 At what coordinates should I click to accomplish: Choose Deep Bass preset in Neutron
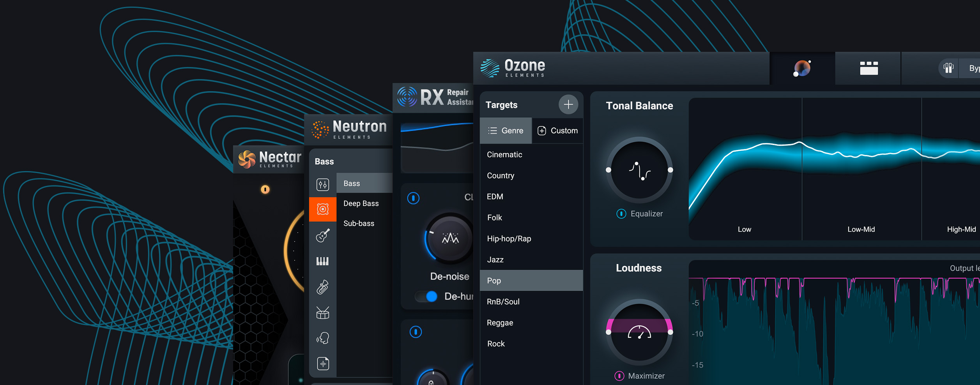[364, 203]
